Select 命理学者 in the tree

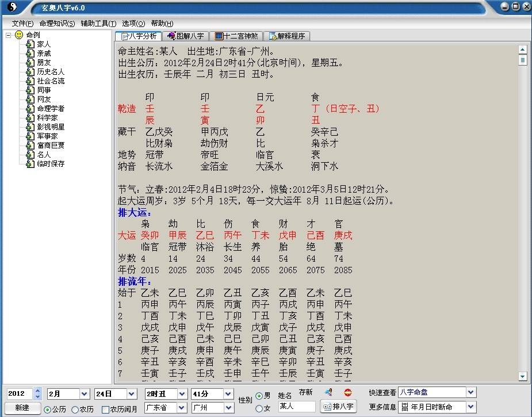[x=51, y=109]
